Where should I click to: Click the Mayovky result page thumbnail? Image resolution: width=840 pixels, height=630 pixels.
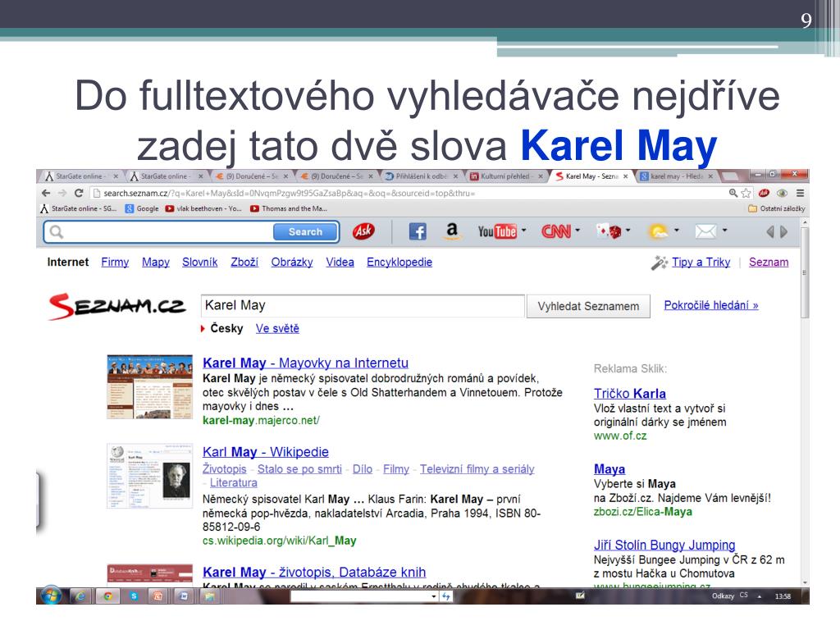[149, 386]
